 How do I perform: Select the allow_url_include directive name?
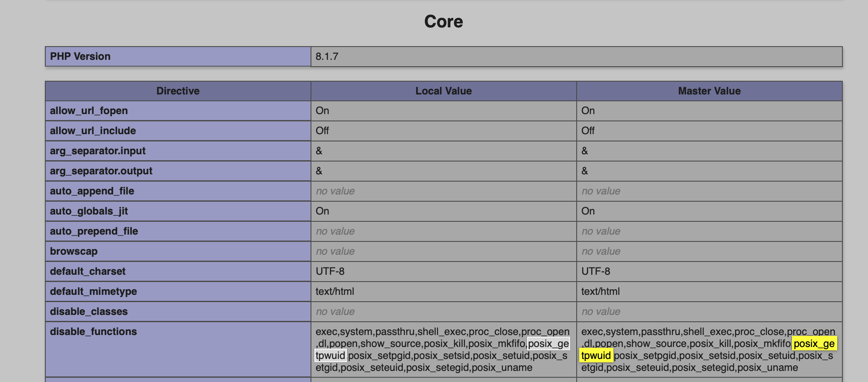pyautogui.click(x=93, y=131)
